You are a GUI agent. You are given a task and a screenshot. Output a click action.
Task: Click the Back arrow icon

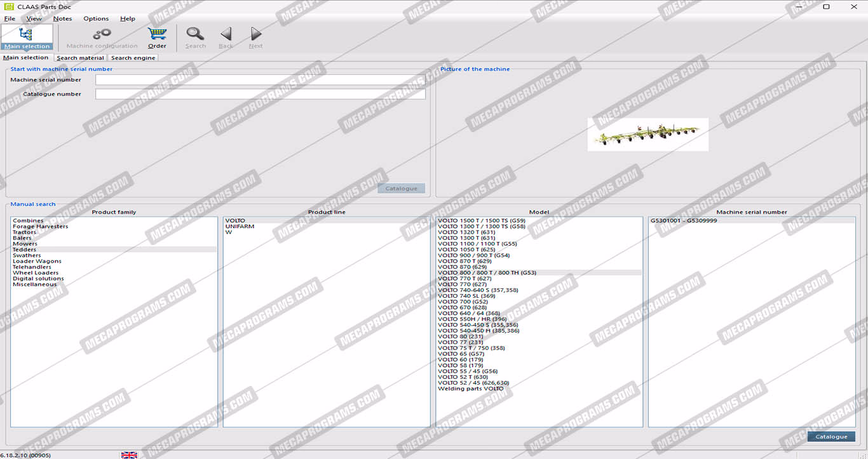226,34
